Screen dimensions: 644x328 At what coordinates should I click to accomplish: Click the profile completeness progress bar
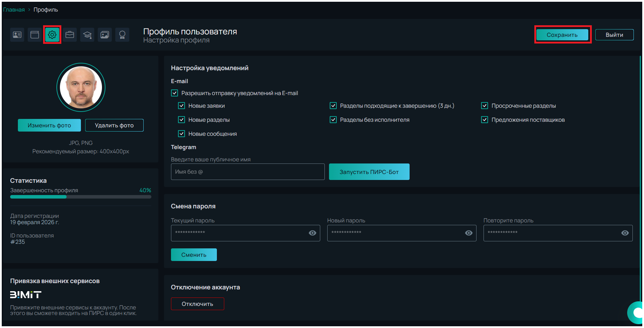(x=81, y=197)
